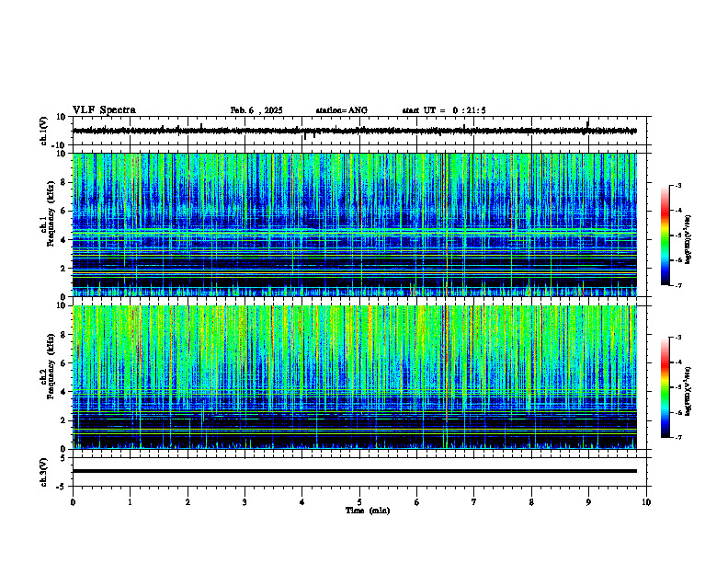Image resolution: width=728 pixels, height=563 pixels.
Task: Click the date text "Feb. 6 , 2025"
Action: point(256,110)
